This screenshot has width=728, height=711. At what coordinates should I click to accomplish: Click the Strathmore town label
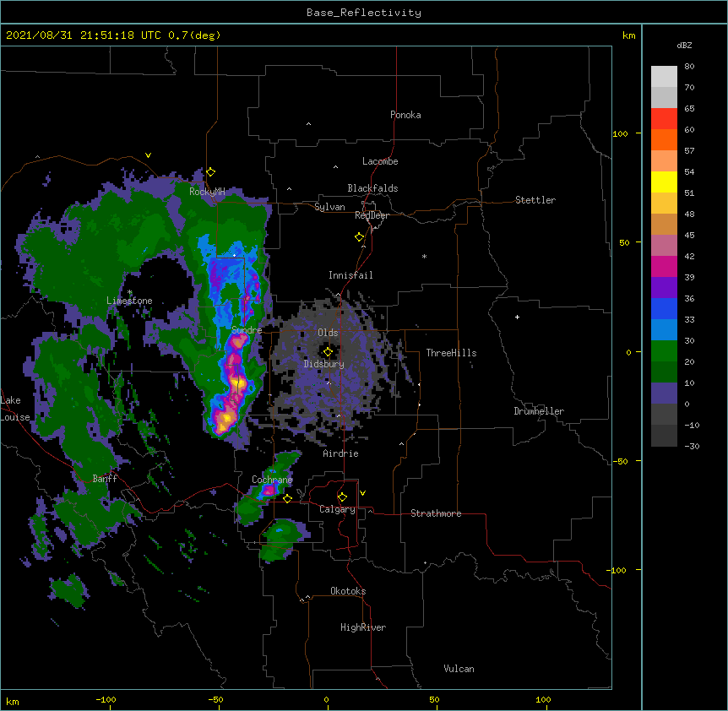tap(436, 513)
